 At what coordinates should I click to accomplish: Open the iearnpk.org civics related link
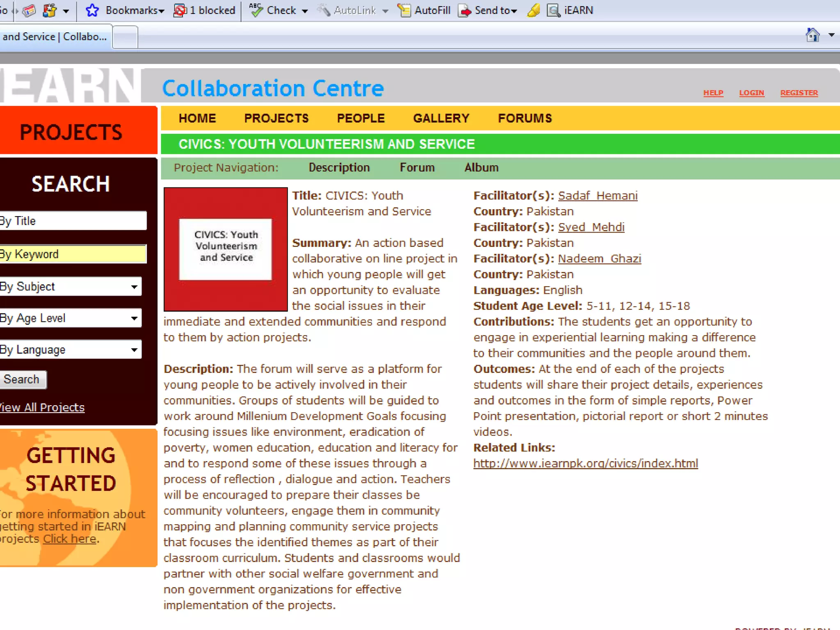(585, 463)
